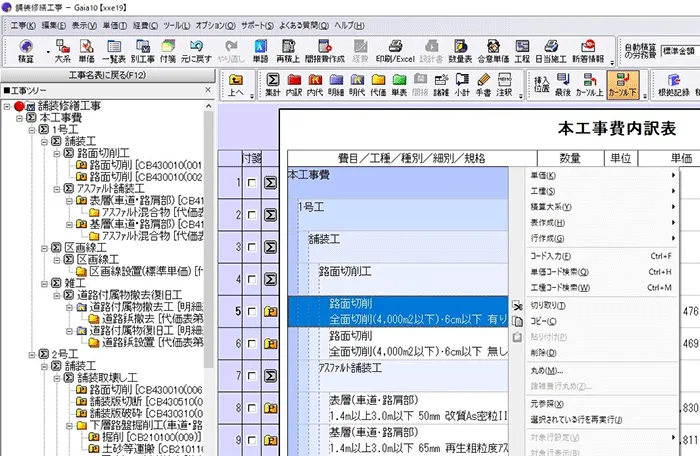Screen dimensions: 700x456
Task: Tick the 付箋 checkbox in row 5
Action: (252, 311)
